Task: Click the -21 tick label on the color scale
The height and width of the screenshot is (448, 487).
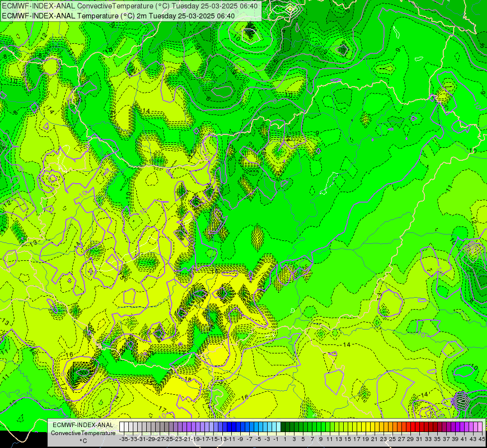Action: pos(187,439)
